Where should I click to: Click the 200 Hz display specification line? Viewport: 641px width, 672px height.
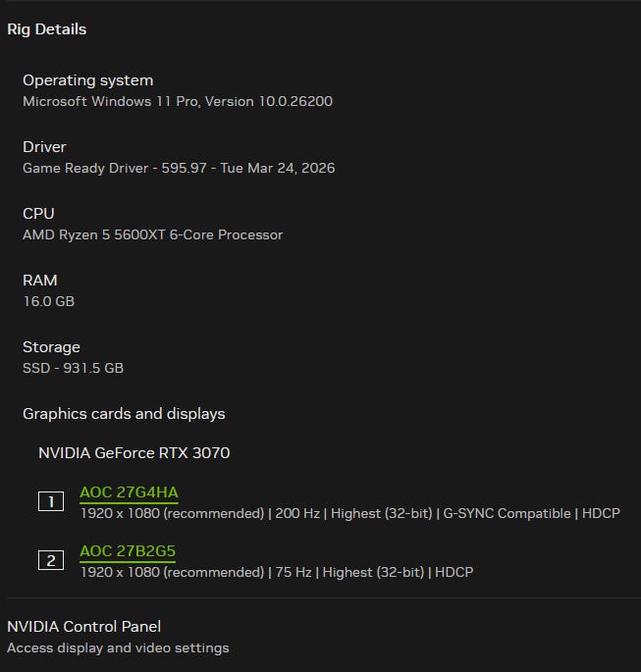pyautogui.click(x=349, y=513)
